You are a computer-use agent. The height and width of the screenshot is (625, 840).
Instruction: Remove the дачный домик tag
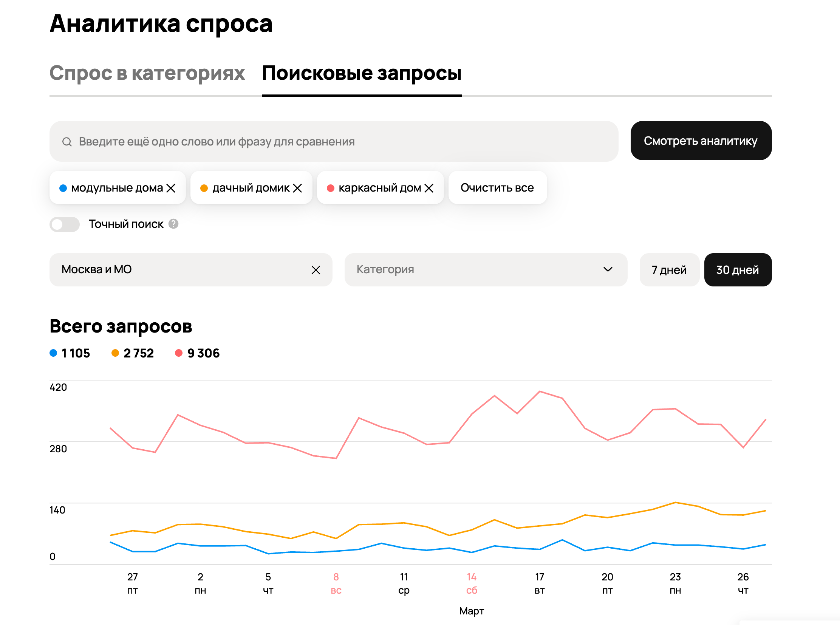(297, 188)
